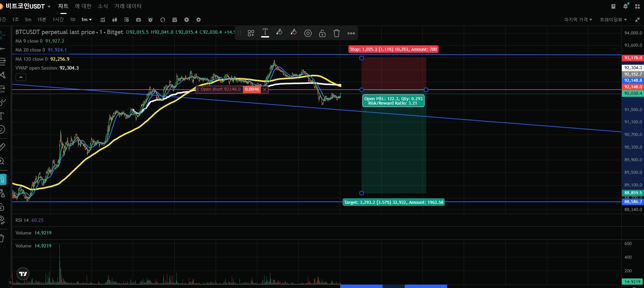Click the plus circle icon in the toolbar
The height and width of the screenshot is (288, 644).
coord(186,20)
